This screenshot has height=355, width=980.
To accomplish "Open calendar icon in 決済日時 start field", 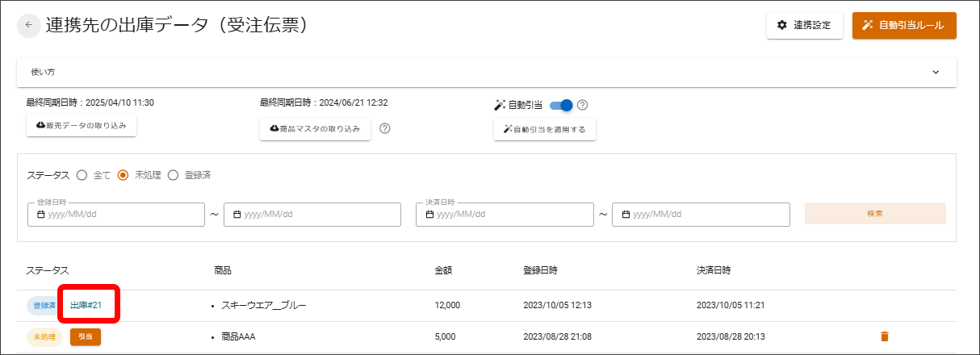I will pos(429,215).
